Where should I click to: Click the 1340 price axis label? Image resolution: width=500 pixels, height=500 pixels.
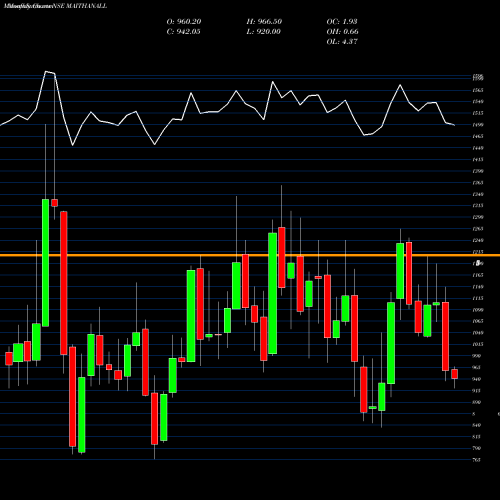[478, 194]
